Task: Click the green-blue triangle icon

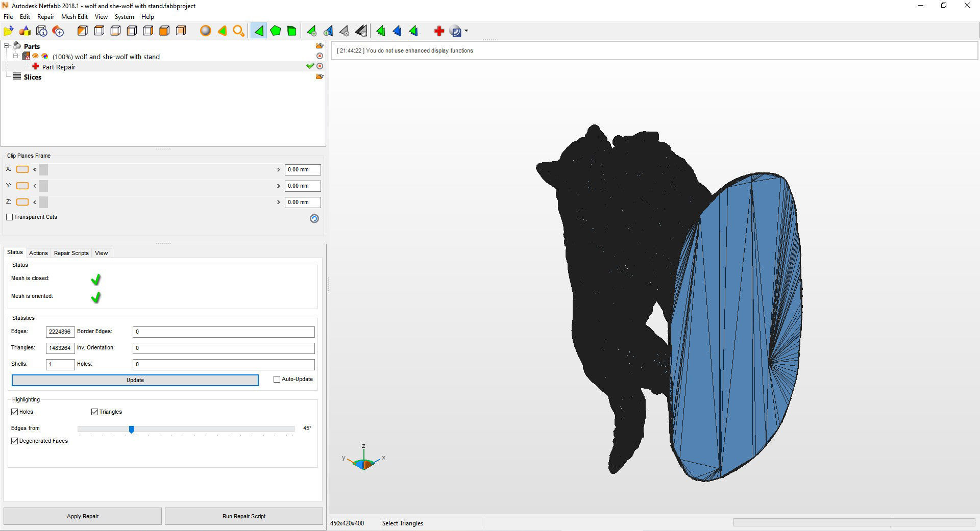Action: point(413,31)
